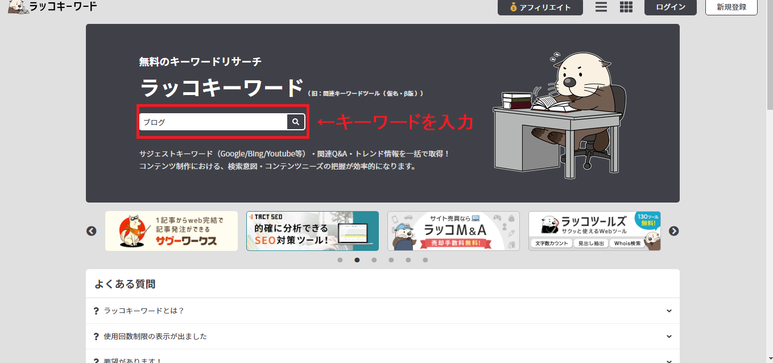This screenshot has width=773, height=363.
Task: Click the ログイン button
Action: 670,7
